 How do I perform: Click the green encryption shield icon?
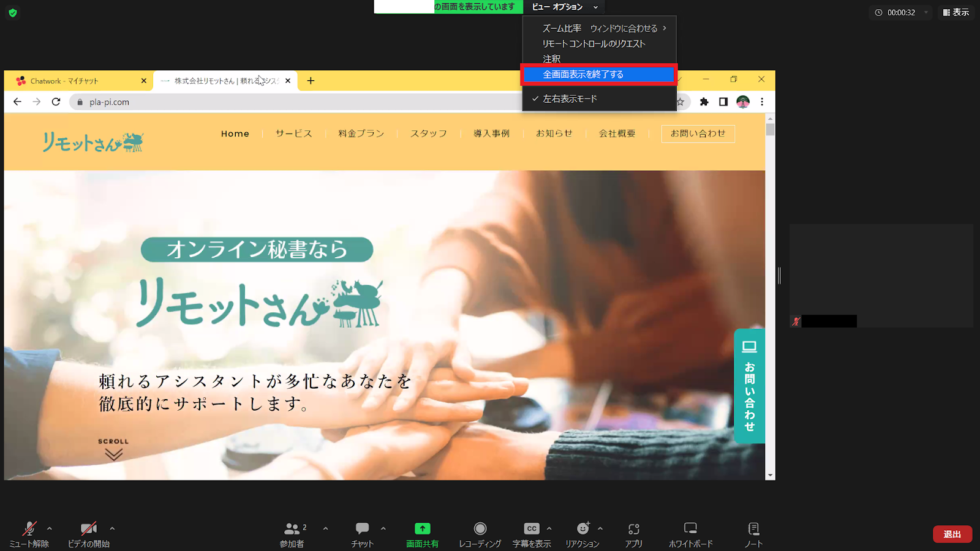tap(13, 12)
